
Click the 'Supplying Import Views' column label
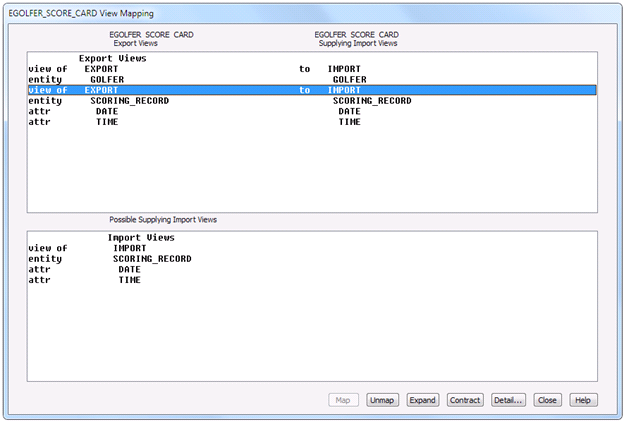358,43
